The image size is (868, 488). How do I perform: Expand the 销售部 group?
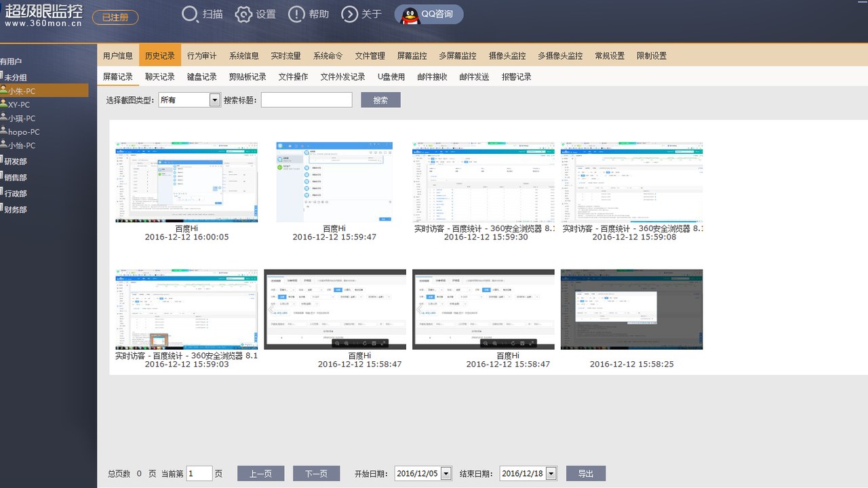coord(15,178)
